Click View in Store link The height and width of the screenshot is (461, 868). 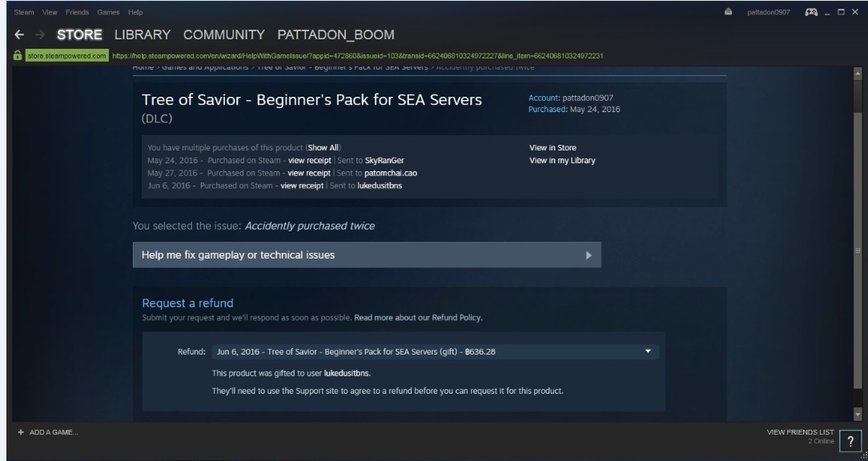pos(552,148)
